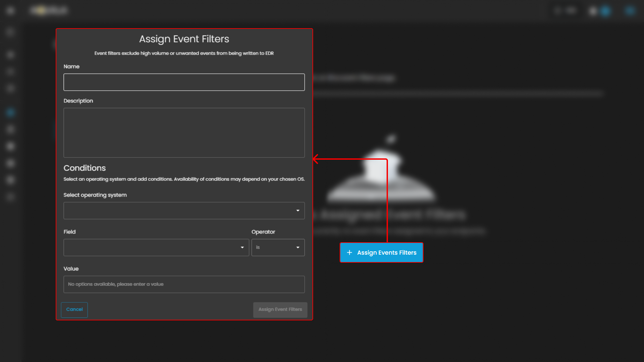Click the blue header icon beside the white icon
Image resolution: width=644 pixels, height=362 pixels.
[605, 11]
